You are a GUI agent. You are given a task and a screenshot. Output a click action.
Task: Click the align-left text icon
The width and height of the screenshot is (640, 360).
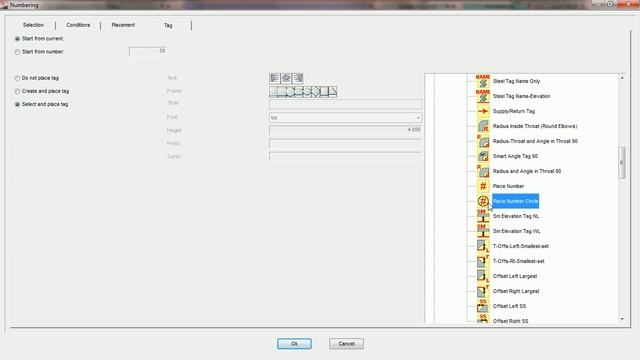tap(275, 78)
